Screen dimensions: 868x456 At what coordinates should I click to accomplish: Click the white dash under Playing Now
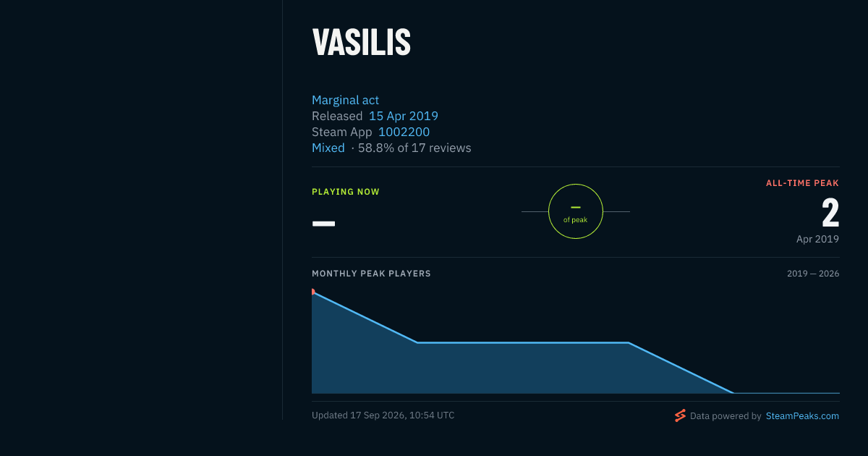tap(323, 224)
